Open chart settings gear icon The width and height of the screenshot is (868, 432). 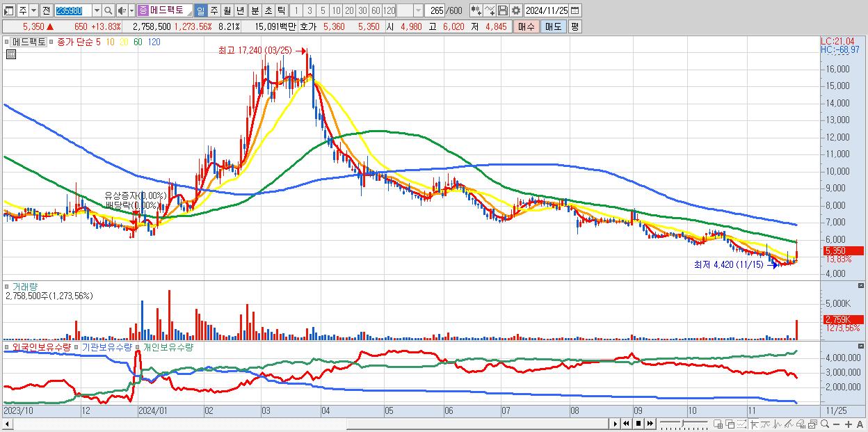[x=516, y=10]
